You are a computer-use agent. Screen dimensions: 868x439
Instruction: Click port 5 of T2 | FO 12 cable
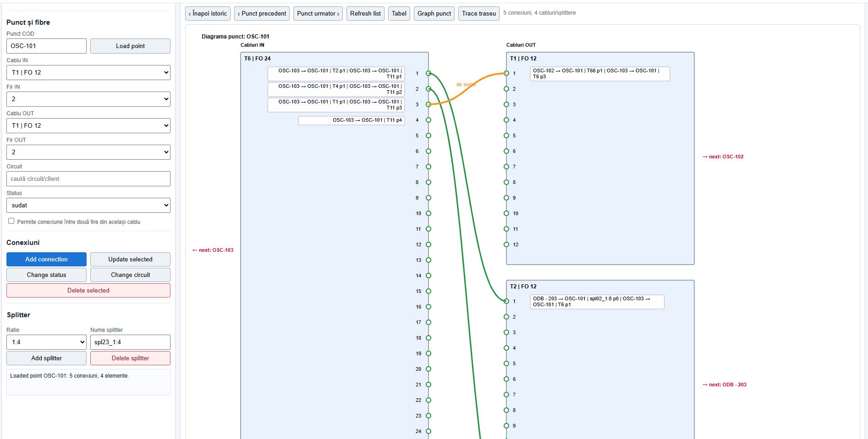[x=506, y=363]
